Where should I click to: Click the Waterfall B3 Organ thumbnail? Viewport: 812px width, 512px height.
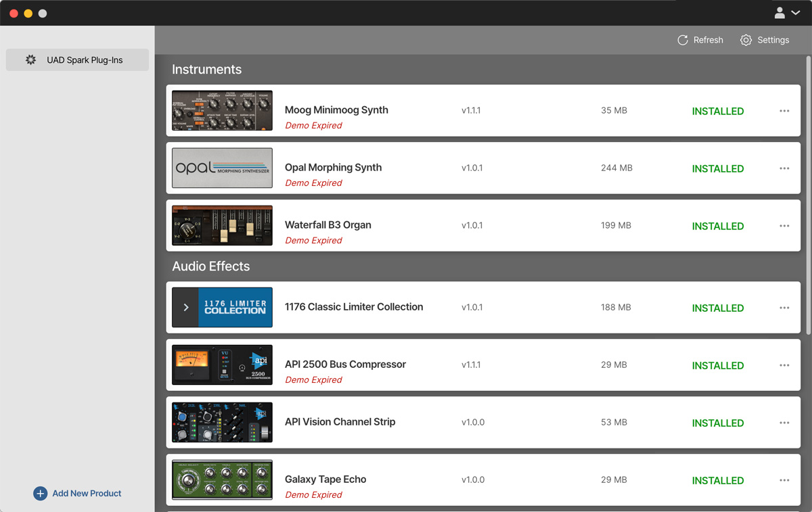[222, 225]
